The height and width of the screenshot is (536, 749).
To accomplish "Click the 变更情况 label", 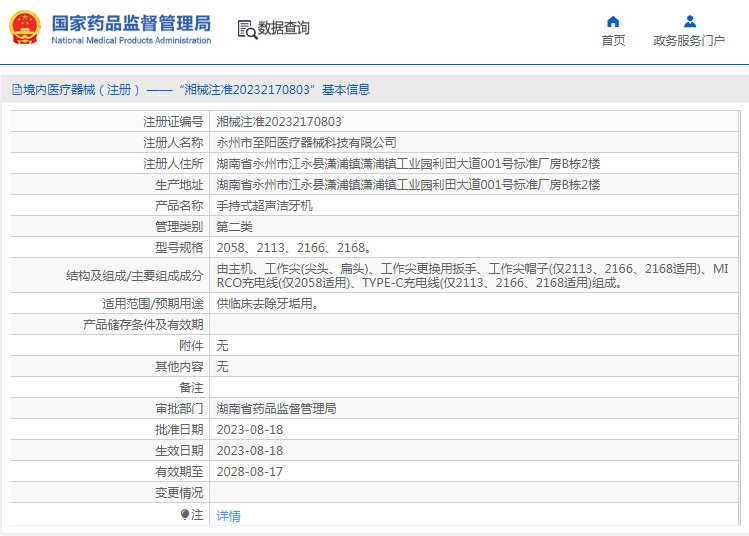I will click(179, 493).
